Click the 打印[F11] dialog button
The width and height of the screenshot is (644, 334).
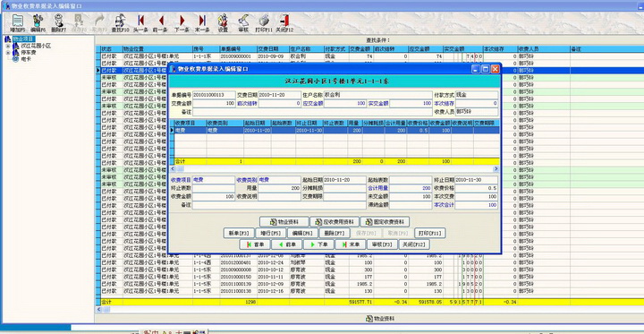click(429, 233)
